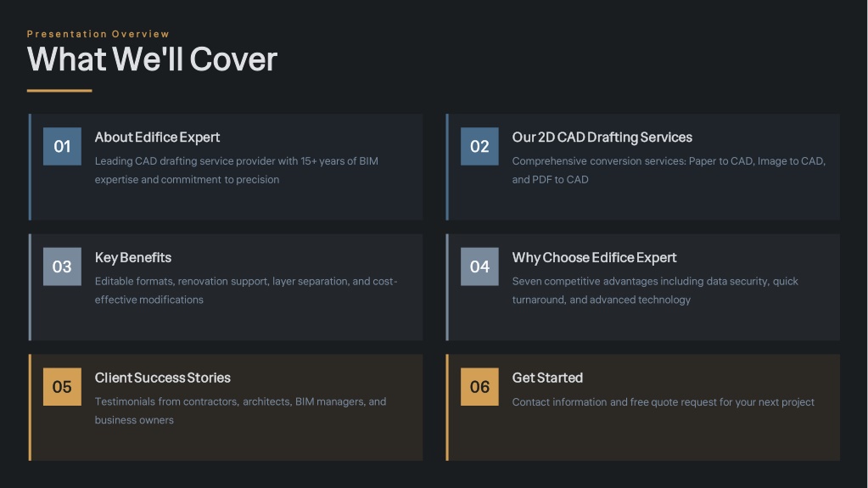
Task: Click the orange 06 number badge
Action: point(479,387)
